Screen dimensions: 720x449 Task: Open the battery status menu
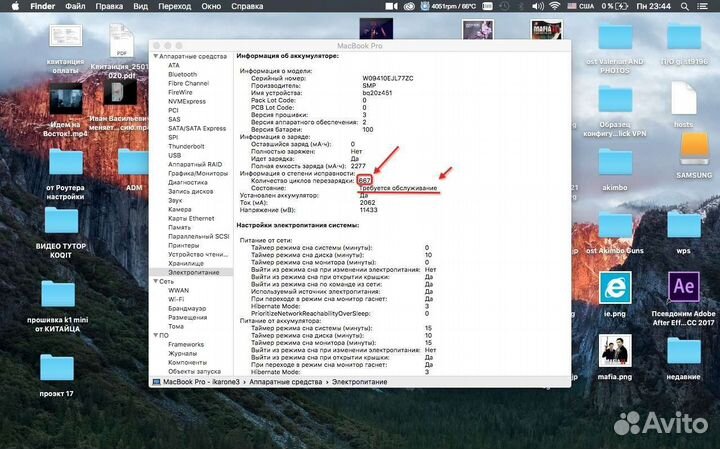[x=614, y=6]
